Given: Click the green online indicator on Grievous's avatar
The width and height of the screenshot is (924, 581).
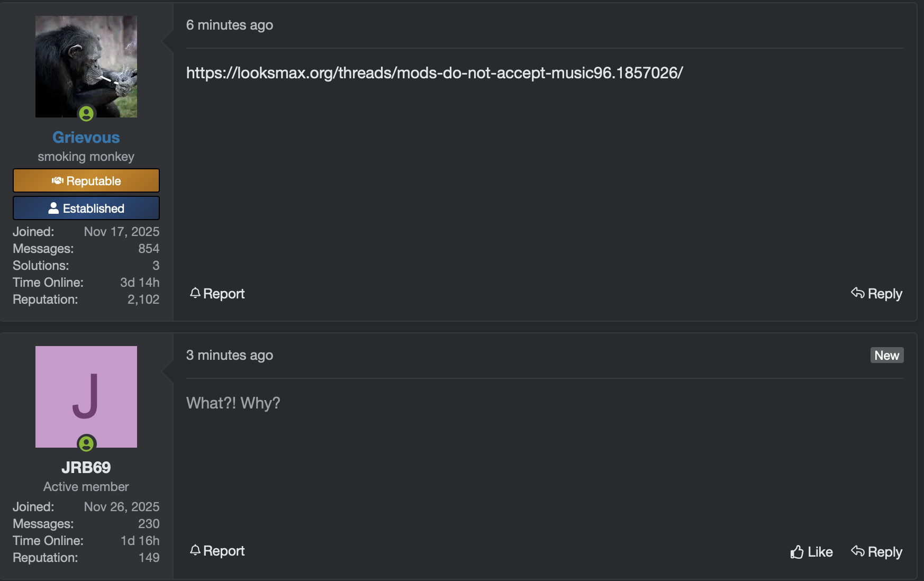Looking at the screenshot, I should 86,113.
